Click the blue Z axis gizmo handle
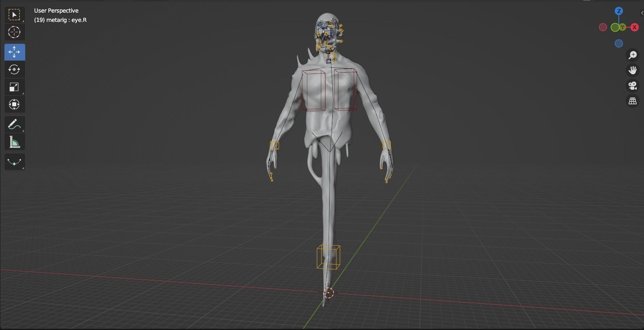This screenshot has height=330, width=644. [x=619, y=11]
